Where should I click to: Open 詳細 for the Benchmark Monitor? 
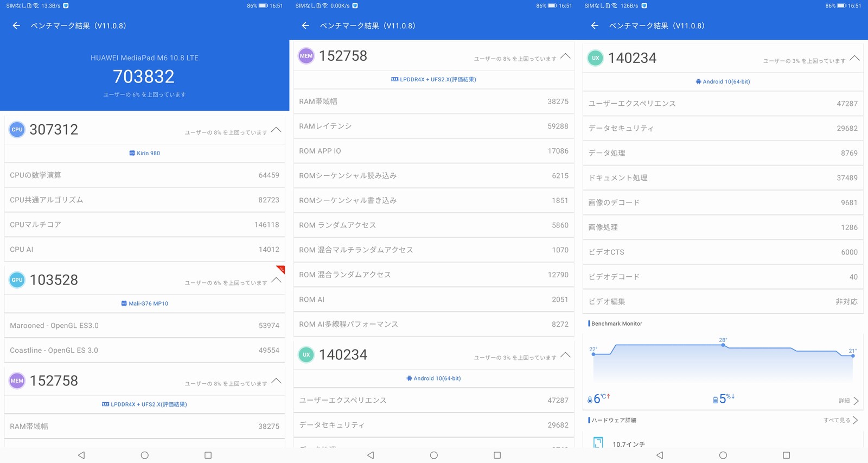click(x=848, y=401)
